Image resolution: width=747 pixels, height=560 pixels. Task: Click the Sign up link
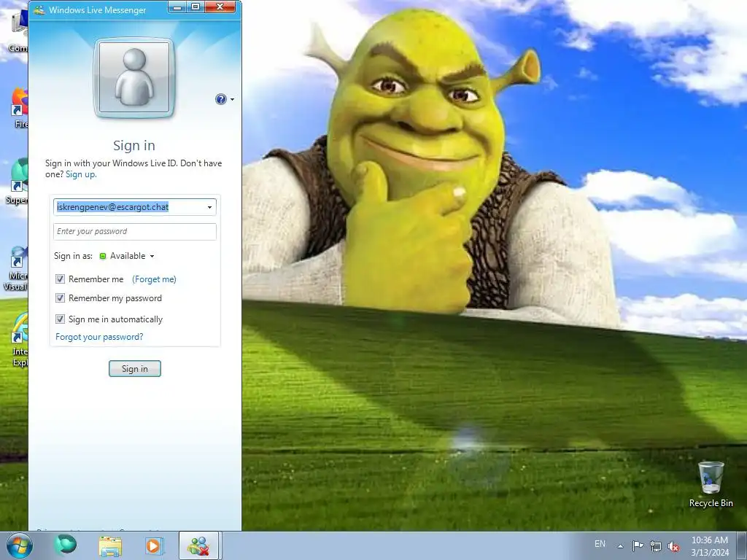(x=80, y=174)
